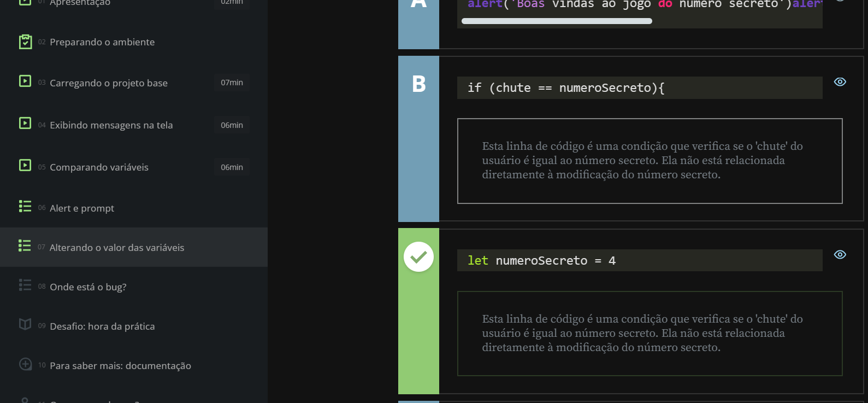Viewport: 868px width, 403px height.
Task: Toggle eye icon for let numeroSecreto explanation
Action: click(x=840, y=254)
